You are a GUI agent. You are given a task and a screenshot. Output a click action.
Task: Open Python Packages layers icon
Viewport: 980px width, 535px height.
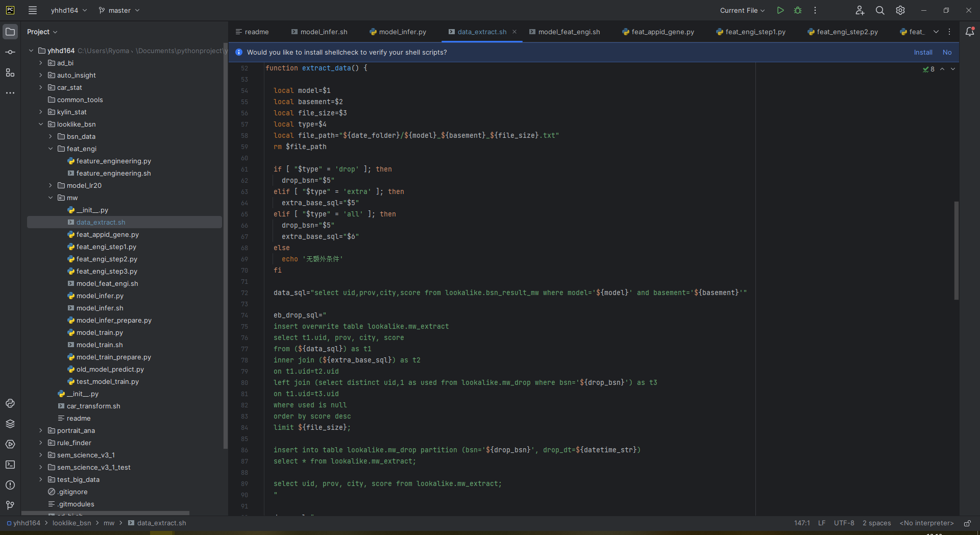pos(10,424)
